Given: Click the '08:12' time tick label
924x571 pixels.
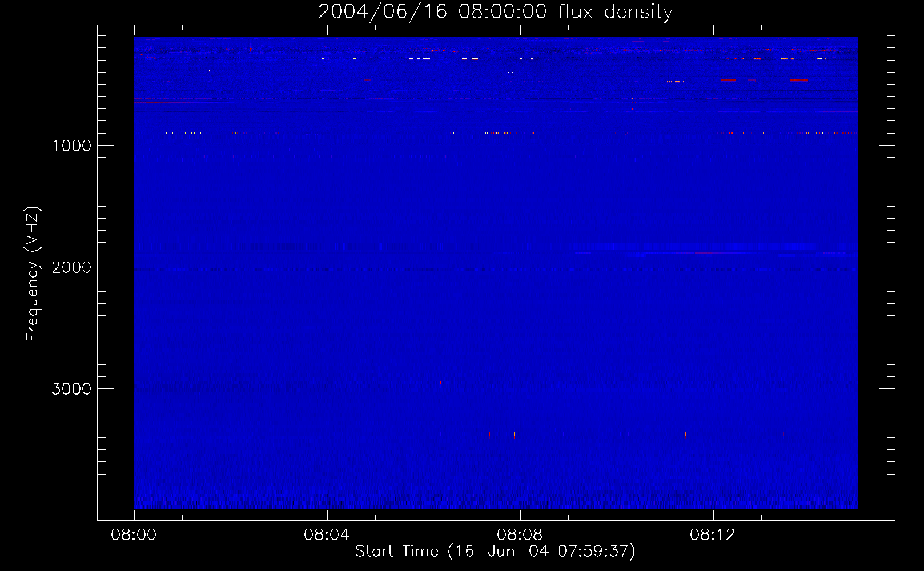Looking at the screenshot, I should [x=713, y=535].
